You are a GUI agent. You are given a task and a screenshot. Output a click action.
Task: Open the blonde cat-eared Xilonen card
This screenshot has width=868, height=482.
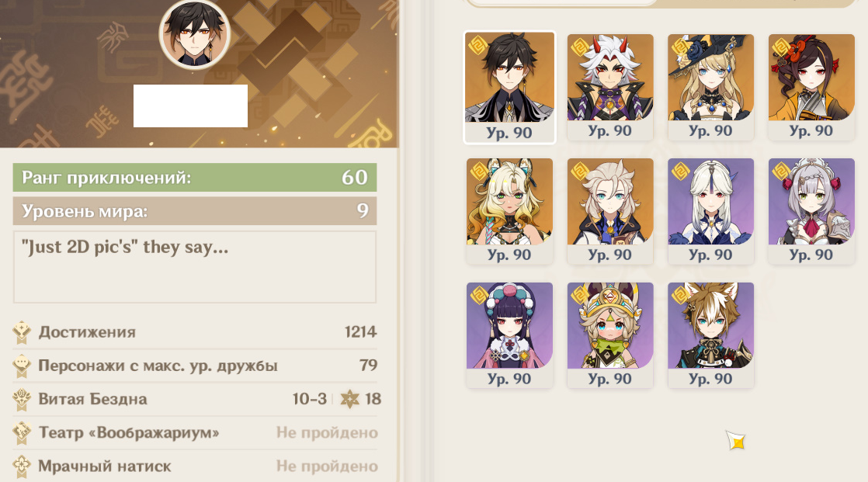click(x=509, y=211)
